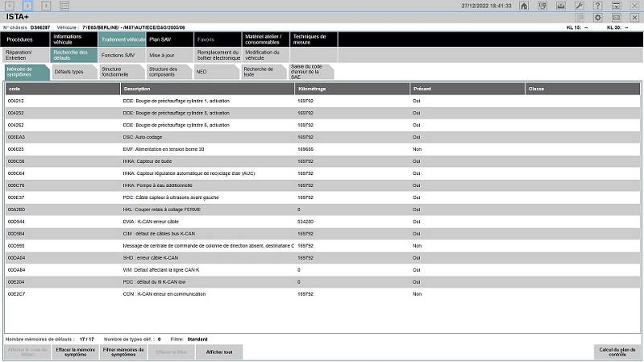Select CON : K-CAN erreur en communication
This screenshot has height=362, width=644.
pyautogui.click(x=323, y=294)
